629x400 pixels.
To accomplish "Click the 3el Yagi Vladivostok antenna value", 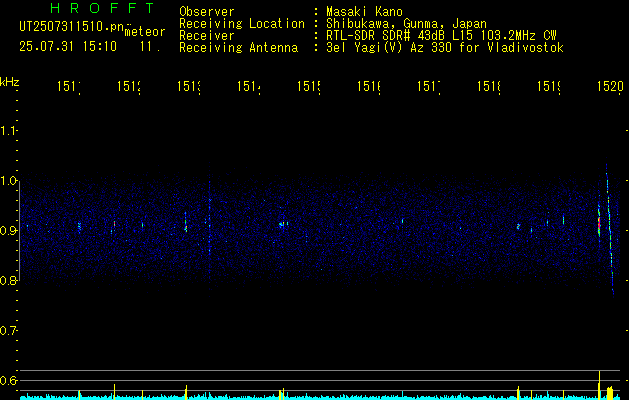I will point(445,48).
